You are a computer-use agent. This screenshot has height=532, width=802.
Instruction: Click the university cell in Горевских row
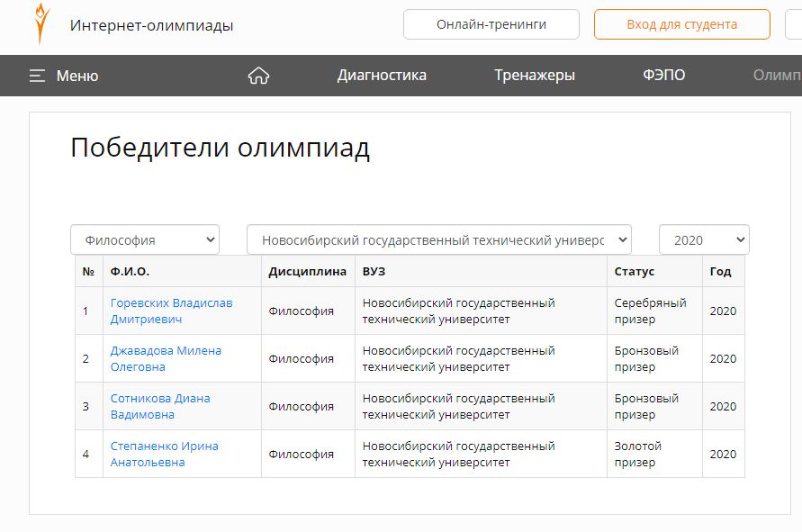click(x=481, y=311)
